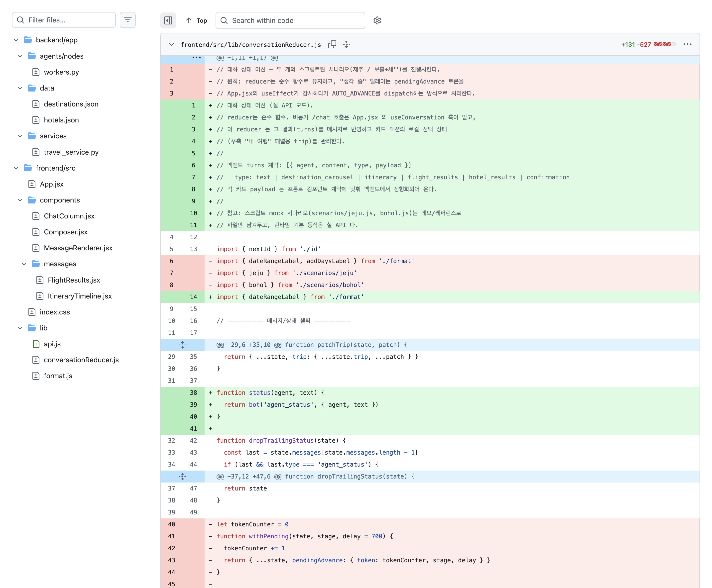
Task: Jump to Top of the page
Action: (x=196, y=20)
